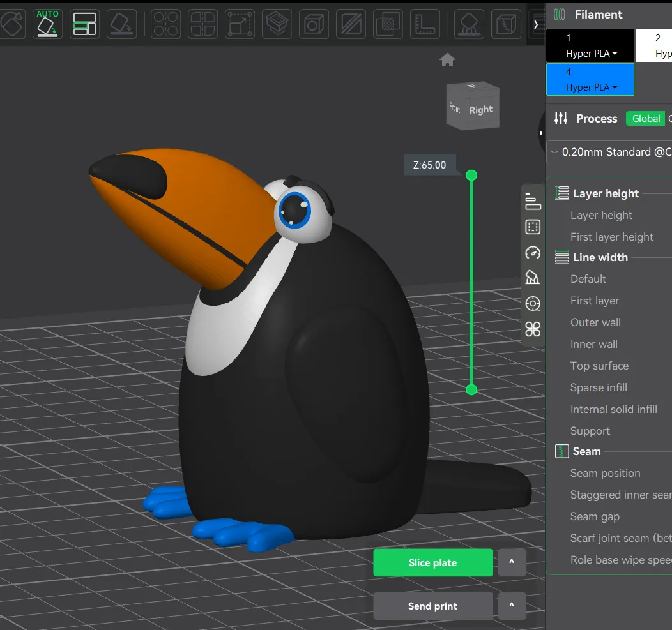Screen dimensions: 672x630
Task: Open the Speed gauge side tab
Action: click(533, 253)
